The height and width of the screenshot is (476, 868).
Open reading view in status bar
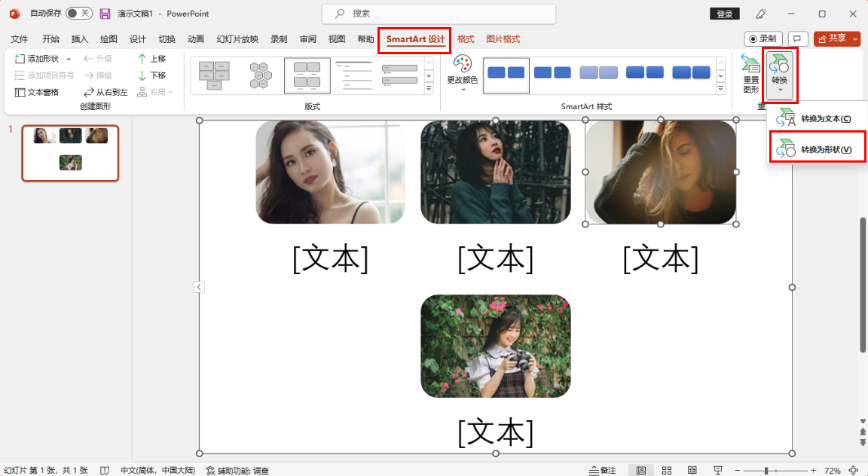pos(692,470)
